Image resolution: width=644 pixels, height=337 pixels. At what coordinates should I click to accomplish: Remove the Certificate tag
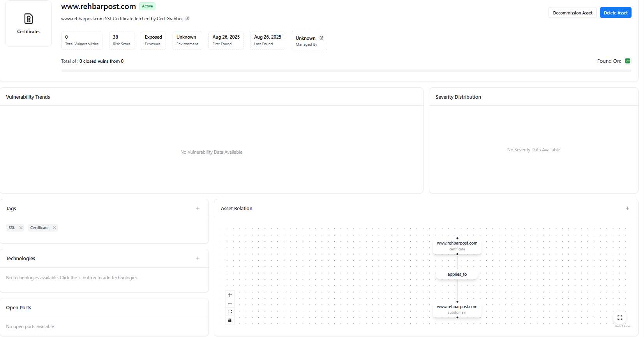pos(55,228)
